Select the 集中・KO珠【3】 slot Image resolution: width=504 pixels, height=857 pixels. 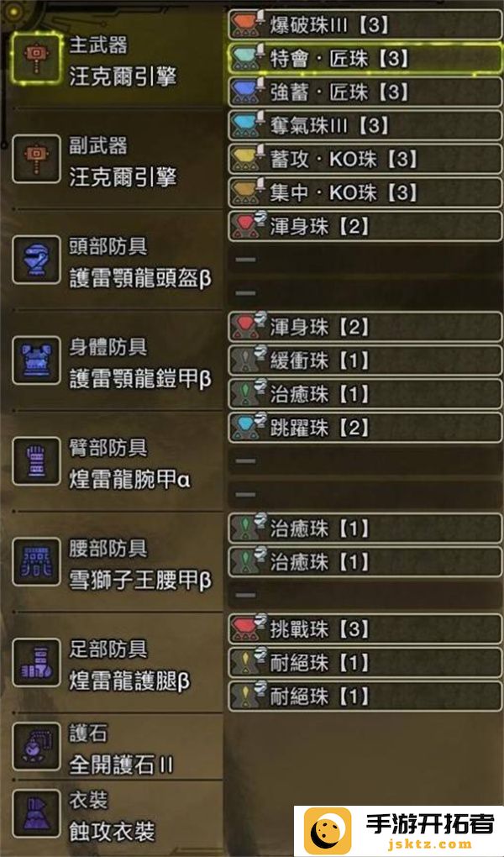coord(365,192)
